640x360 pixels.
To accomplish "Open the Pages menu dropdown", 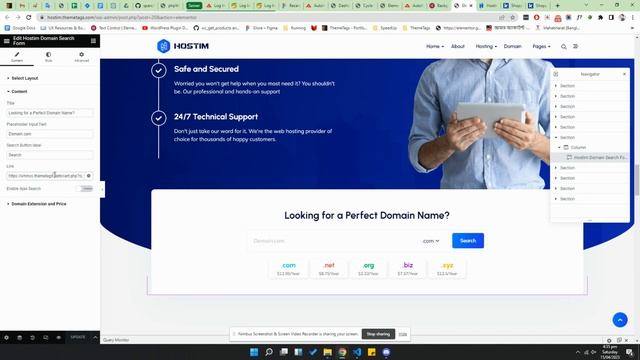I will (541, 47).
